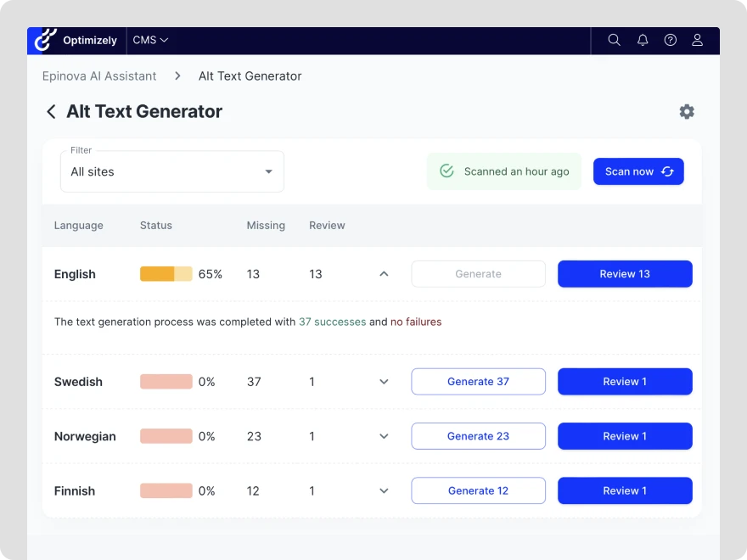The image size is (747, 560).
Task: Click the Scan now button
Action: [x=638, y=171]
